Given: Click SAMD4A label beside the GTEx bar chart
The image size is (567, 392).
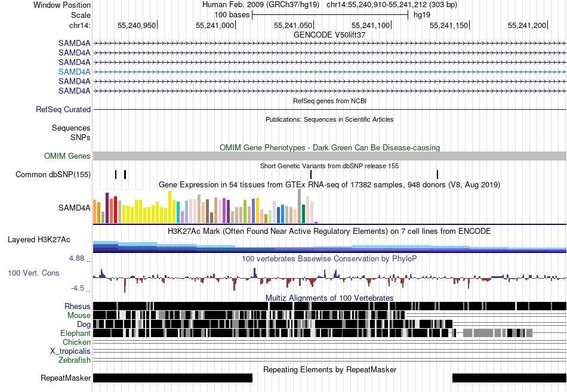Looking at the screenshot, I should coord(75,208).
